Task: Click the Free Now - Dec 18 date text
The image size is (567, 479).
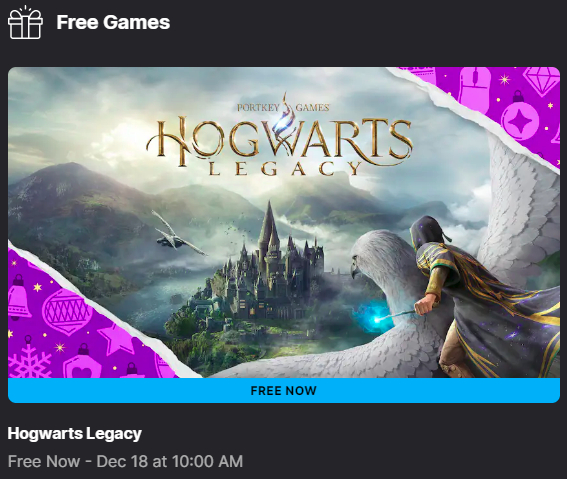Action: click(125, 461)
